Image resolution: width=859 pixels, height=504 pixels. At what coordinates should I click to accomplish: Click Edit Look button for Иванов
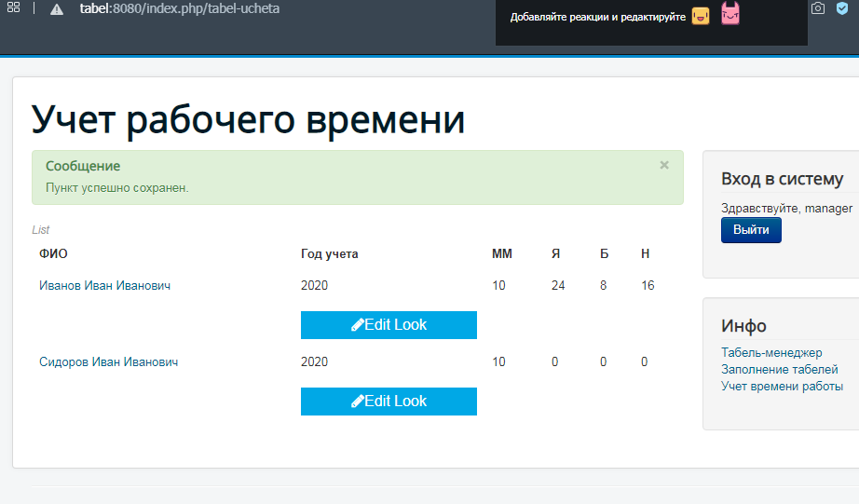click(389, 325)
